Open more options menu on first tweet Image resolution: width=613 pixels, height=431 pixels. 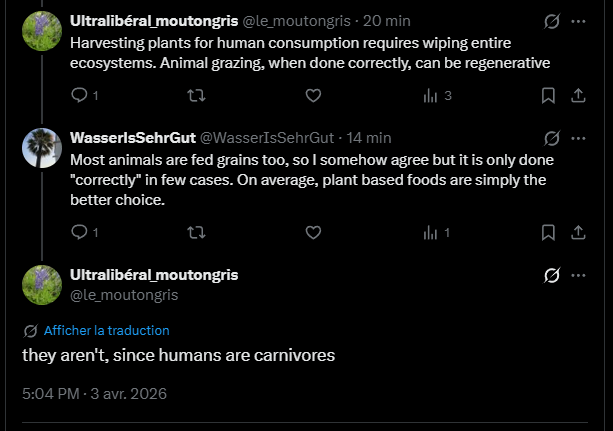pyautogui.click(x=578, y=21)
